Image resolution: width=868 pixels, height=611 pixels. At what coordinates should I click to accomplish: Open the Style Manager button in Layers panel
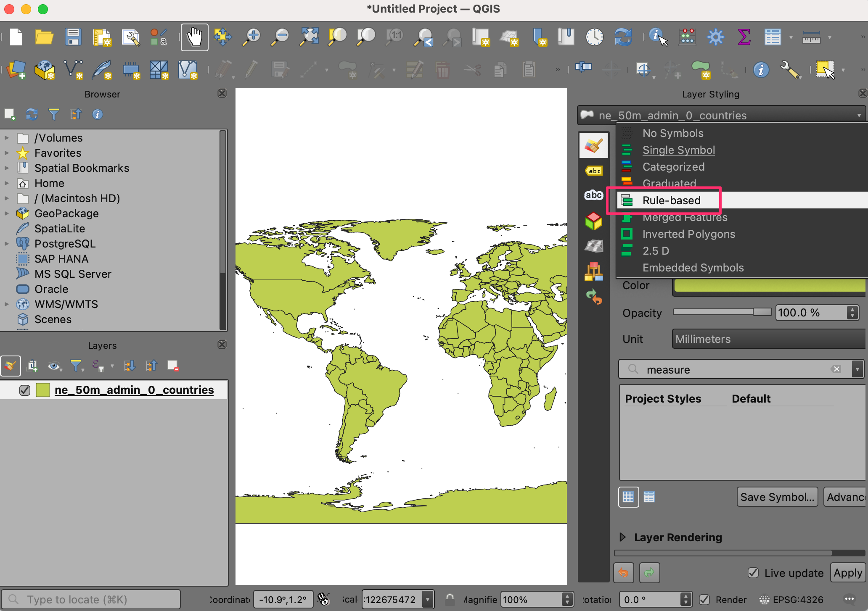coord(11,366)
